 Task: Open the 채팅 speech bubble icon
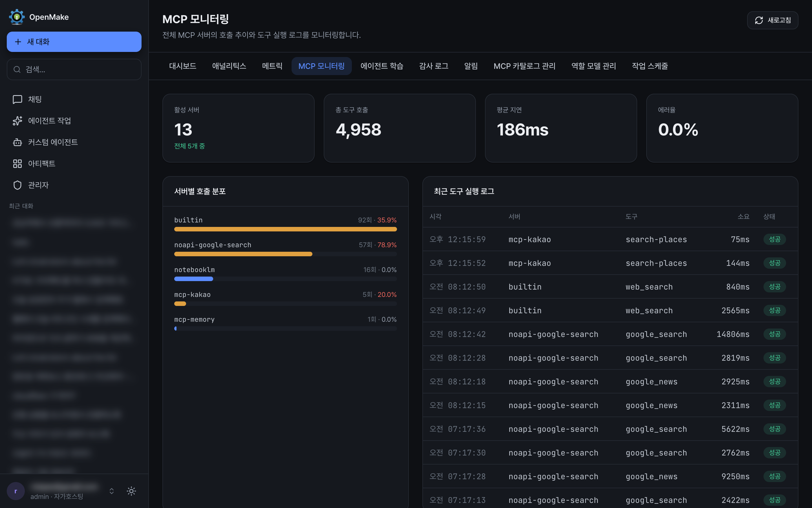[x=17, y=99]
